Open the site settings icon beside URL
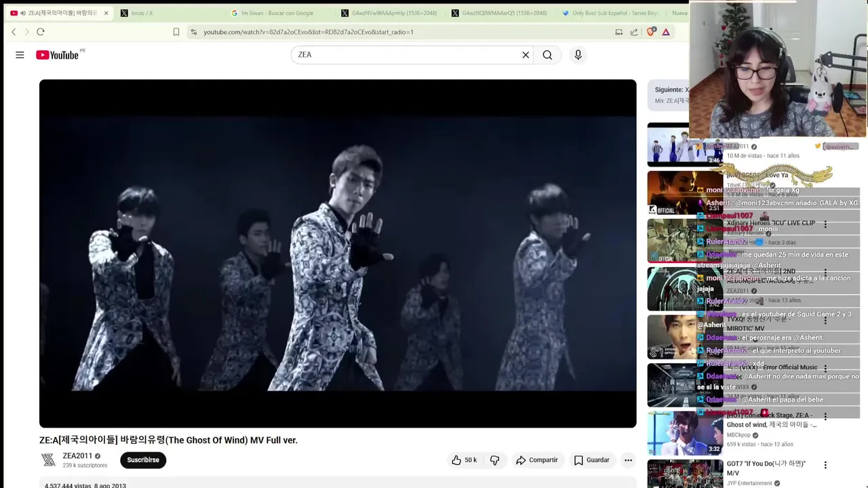This screenshot has height=488, width=868. coord(194,32)
